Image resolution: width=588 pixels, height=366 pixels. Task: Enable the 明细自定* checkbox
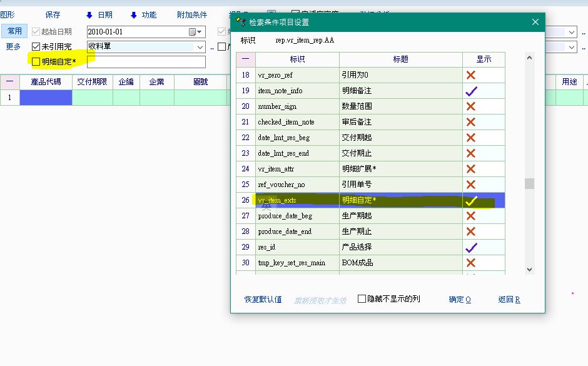point(36,61)
